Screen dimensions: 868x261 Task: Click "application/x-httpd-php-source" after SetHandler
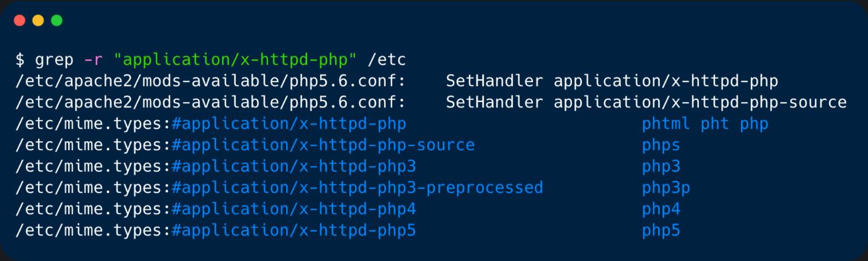(700, 103)
